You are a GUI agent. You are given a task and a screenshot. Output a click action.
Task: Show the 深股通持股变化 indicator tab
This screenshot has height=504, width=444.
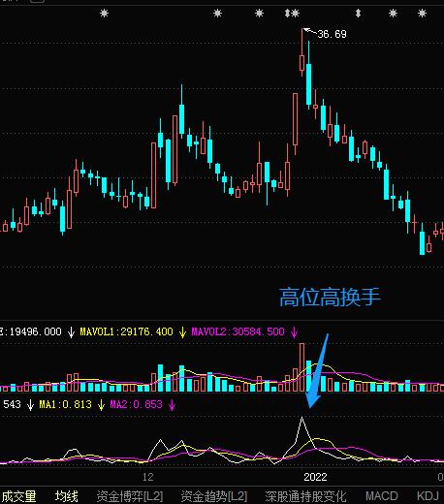pos(305,496)
